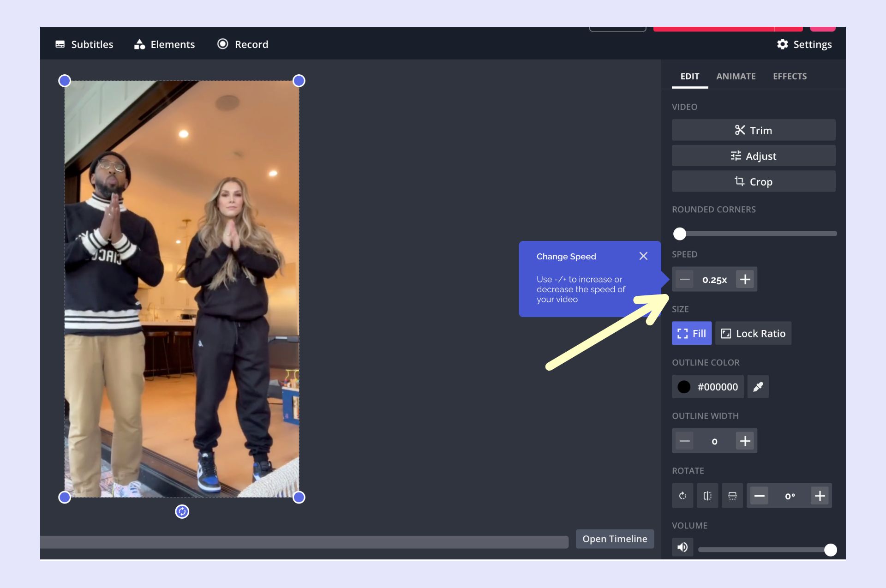Switch to the ANIMATE tab
The width and height of the screenshot is (886, 588).
click(x=736, y=76)
